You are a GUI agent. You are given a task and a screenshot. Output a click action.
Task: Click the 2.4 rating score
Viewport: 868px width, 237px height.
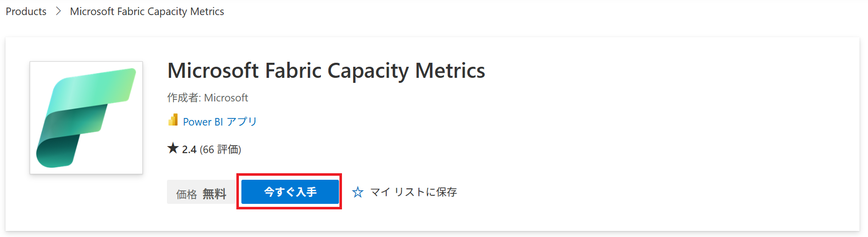[x=189, y=150]
